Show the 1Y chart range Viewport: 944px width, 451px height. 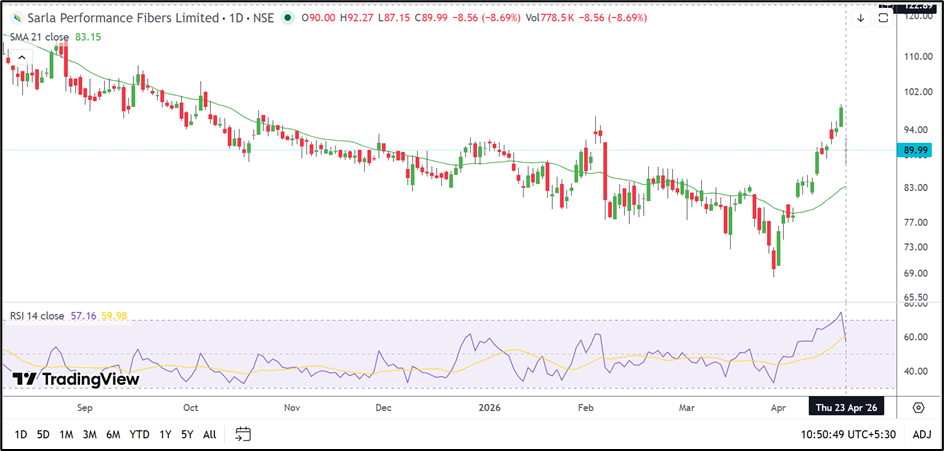point(165,434)
